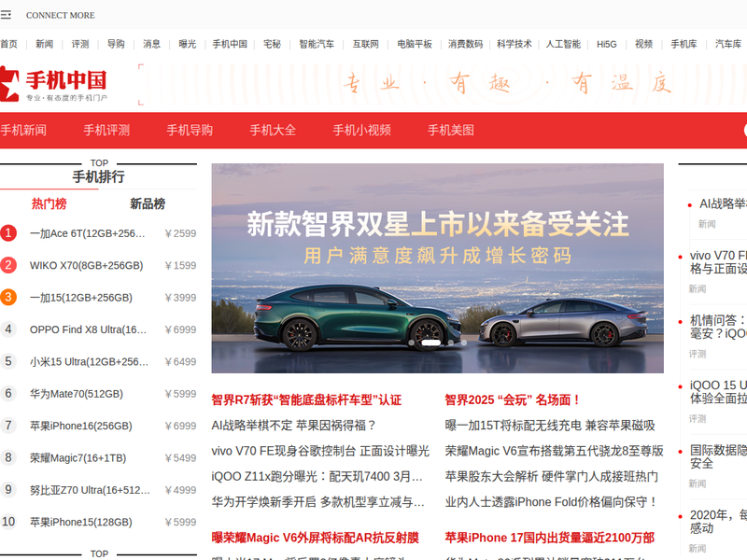
Task: Click the rank 10 badge for 苹果iPhone15
Action: pyautogui.click(x=8, y=522)
